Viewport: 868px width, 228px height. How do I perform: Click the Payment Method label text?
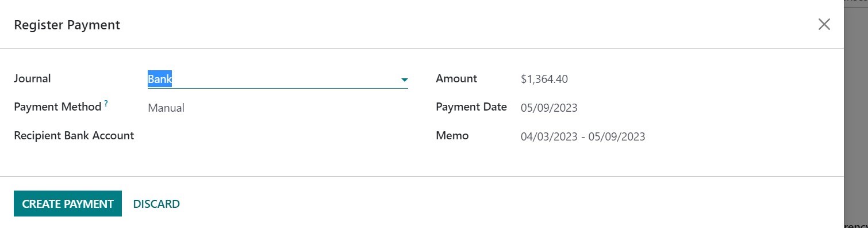pos(57,107)
